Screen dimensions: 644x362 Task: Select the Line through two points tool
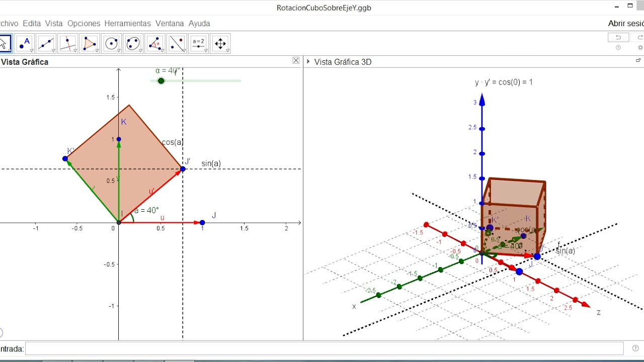click(x=46, y=43)
